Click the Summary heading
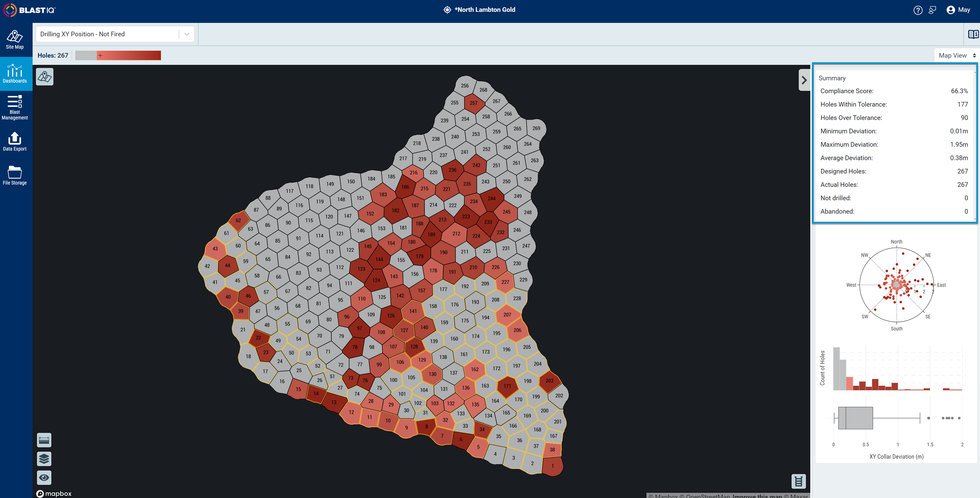 pos(832,78)
